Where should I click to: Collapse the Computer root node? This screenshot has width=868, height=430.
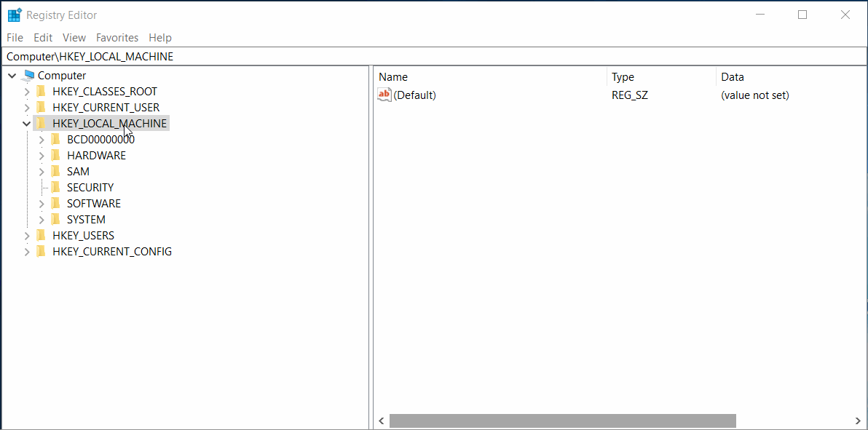tap(12, 76)
